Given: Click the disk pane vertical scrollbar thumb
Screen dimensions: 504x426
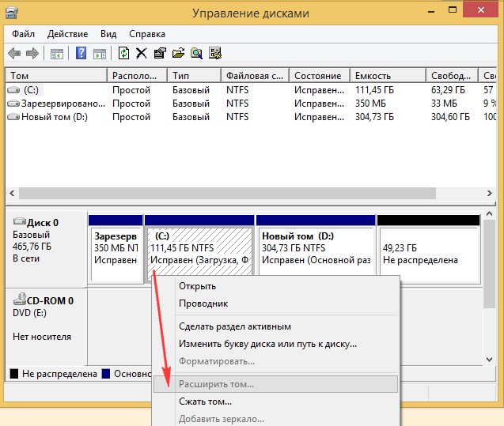Looking at the screenshot, I should point(490,264).
